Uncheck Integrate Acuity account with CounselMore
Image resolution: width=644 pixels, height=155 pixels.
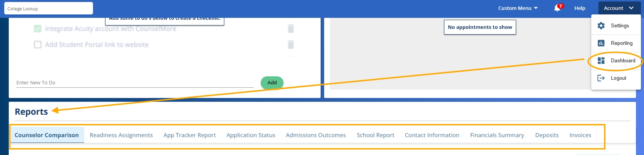click(38, 29)
